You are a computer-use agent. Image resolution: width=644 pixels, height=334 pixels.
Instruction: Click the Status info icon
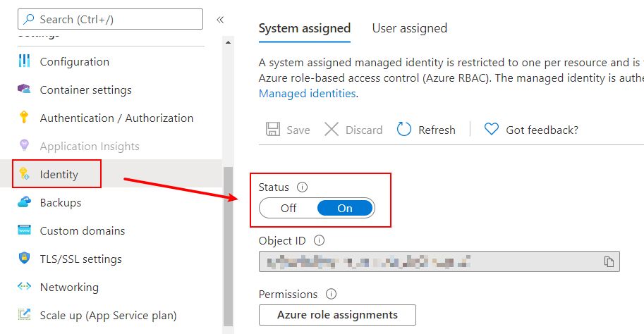tap(303, 187)
